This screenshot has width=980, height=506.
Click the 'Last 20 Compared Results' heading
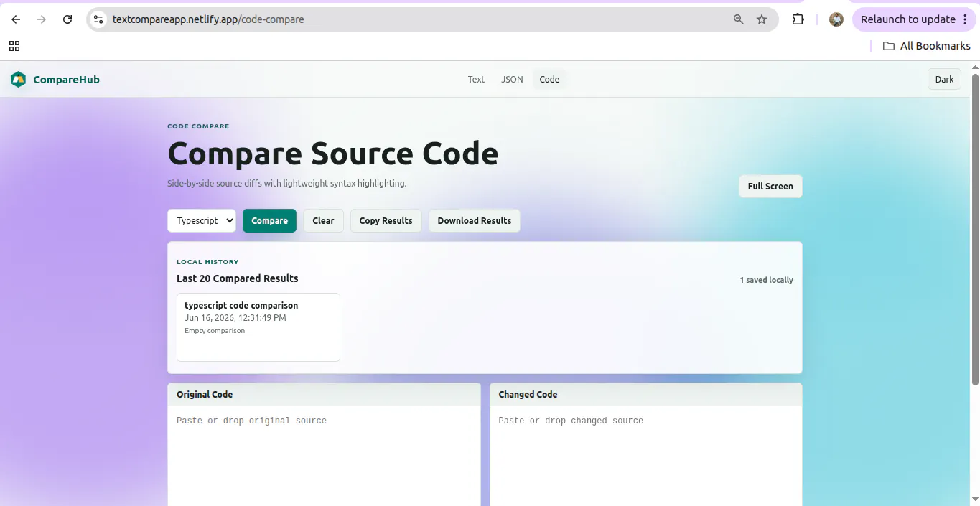coord(238,278)
